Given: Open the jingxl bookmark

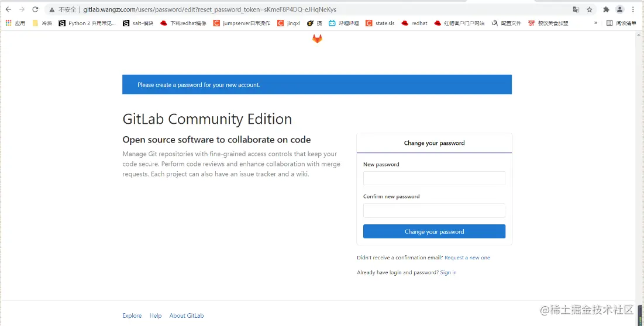Looking at the screenshot, I should [x=289, y=23].
